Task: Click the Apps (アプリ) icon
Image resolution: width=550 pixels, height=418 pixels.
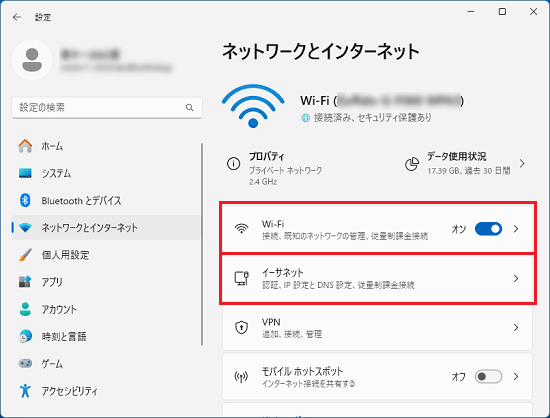Action: point(25,282)
